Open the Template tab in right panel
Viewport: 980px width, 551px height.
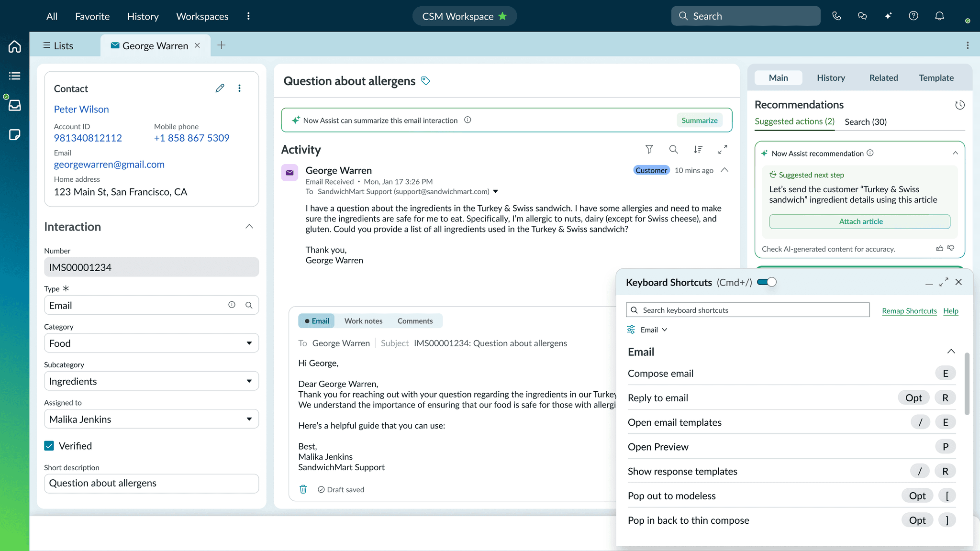point(936,78)
